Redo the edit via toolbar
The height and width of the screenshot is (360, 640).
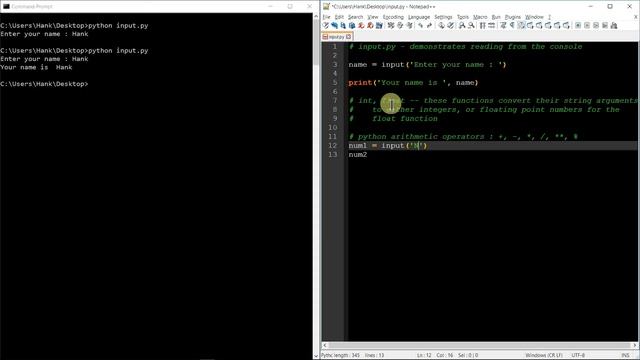pos(429,25)
